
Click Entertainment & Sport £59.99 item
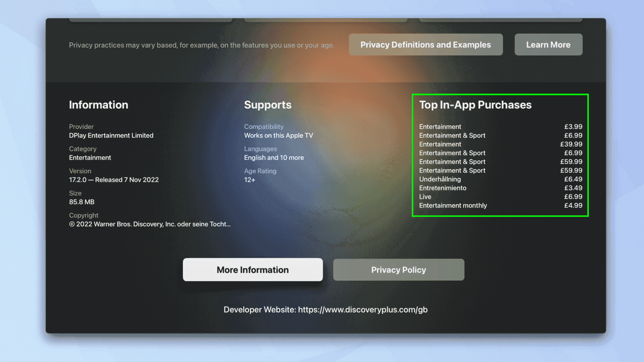[500, 161]
